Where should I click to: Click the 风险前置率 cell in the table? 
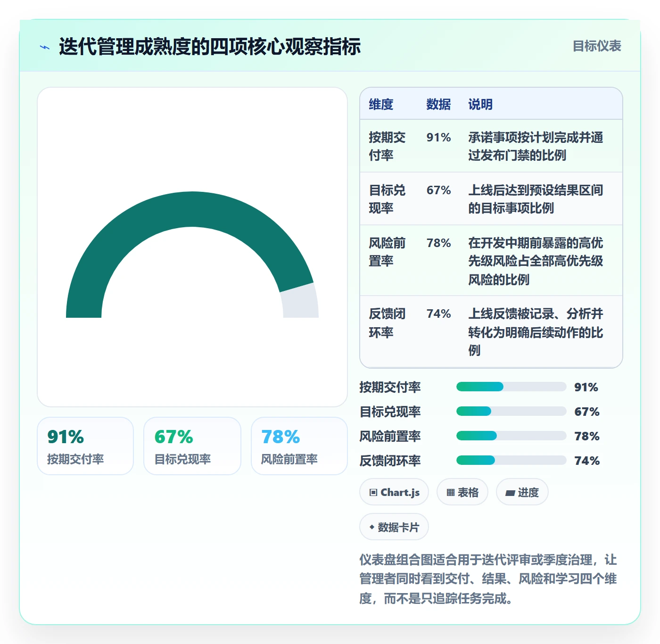(387, 252)
